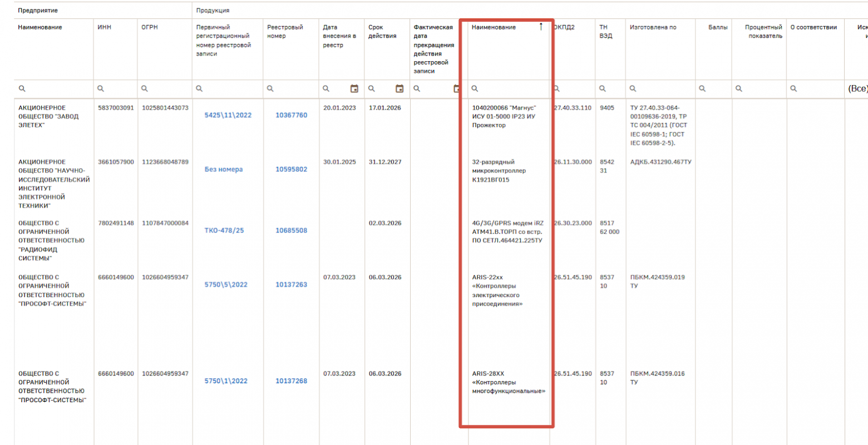
Task: Select product 32-разрядный микроконтроллер К1921ВГ015
Action: tap(499, 171)
